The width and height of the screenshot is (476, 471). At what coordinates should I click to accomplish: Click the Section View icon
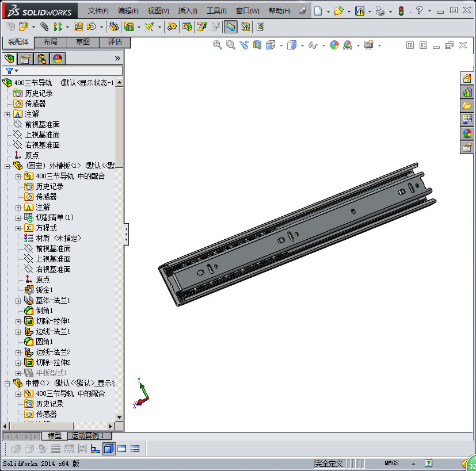[x=257, y=45]
